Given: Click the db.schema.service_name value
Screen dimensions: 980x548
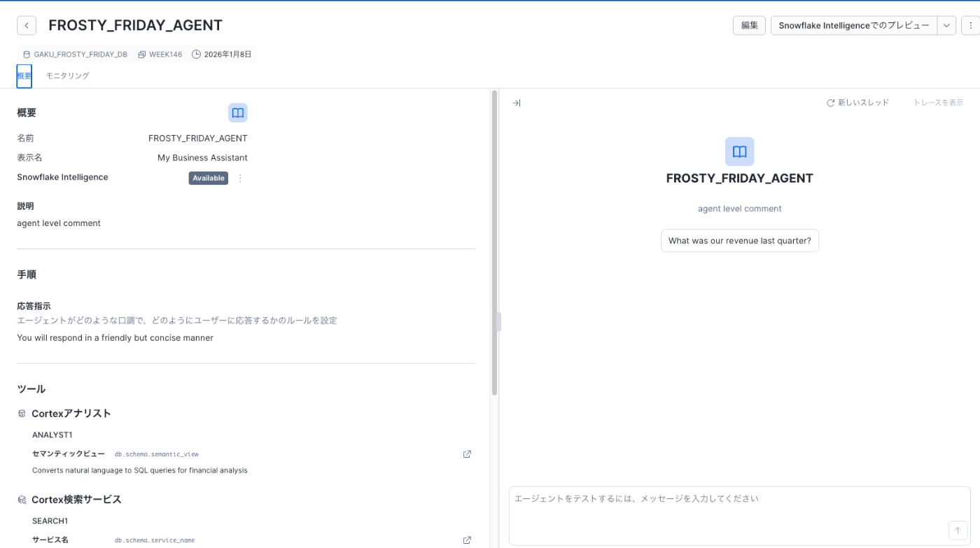Looking at the screenshot, I should tap(155, 540).
